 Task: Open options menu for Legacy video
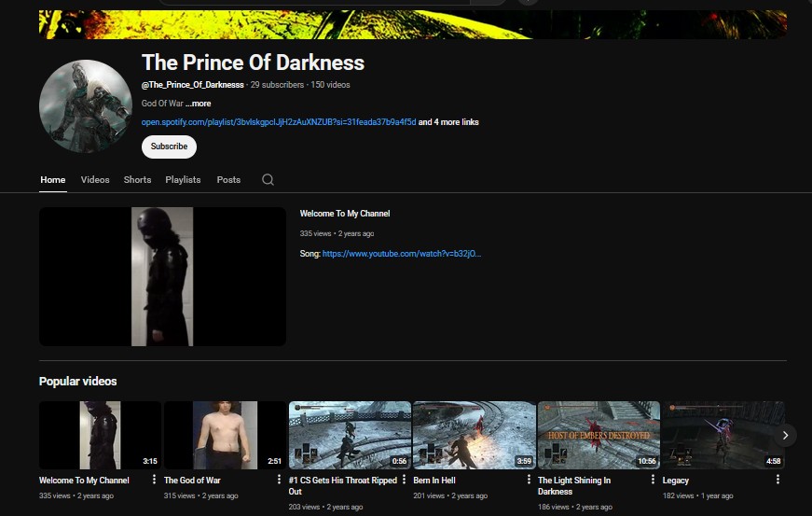pos(778,480)
